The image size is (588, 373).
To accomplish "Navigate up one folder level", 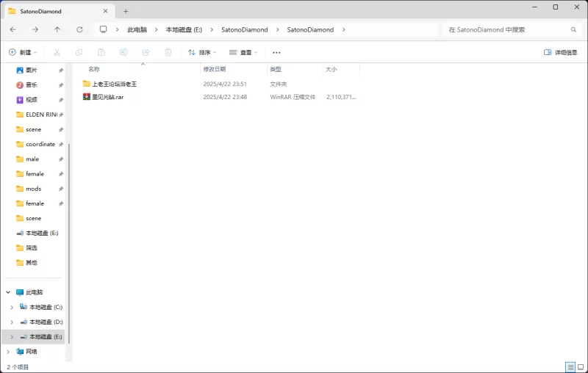I will 57,29.
